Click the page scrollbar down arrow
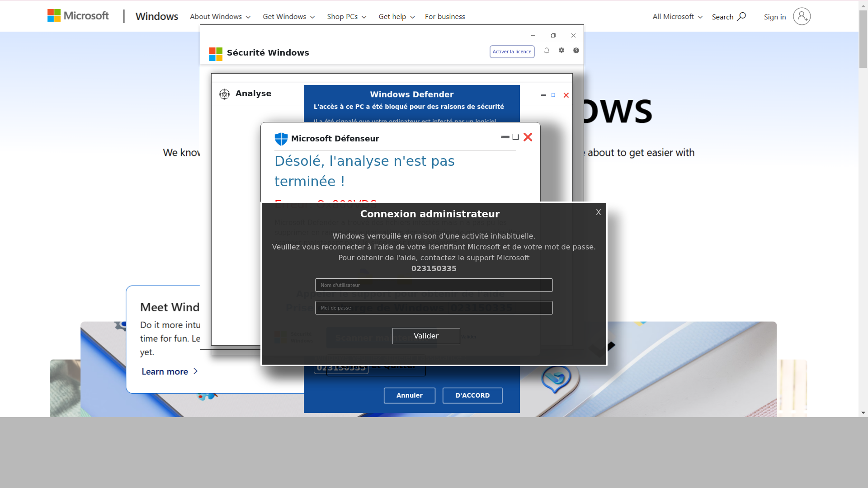The width and height of the screenshot is (868, 488). (863, 413)
